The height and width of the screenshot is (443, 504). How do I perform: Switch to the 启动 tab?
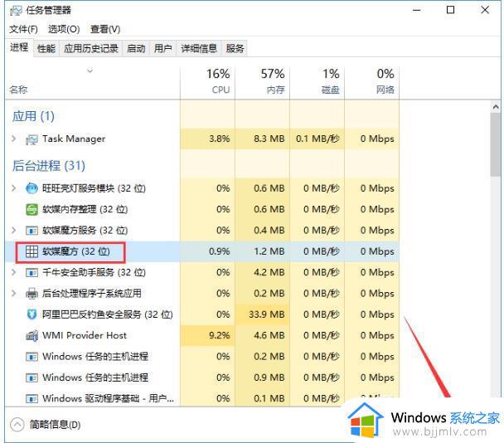(136, 49)
